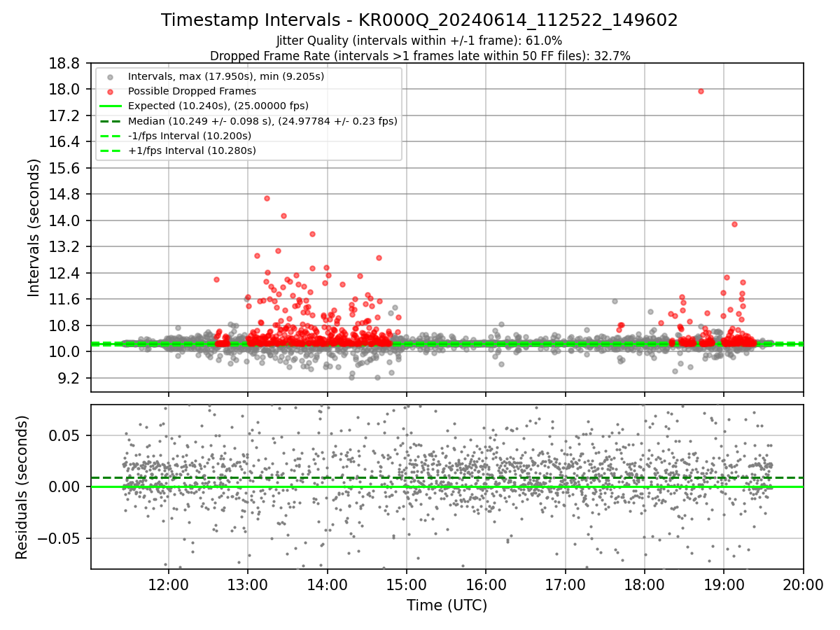This screenshot has width=840, height=630.
Task: Click the red outlier point near 14.6 seconds after 13:00
Action: 267,198
